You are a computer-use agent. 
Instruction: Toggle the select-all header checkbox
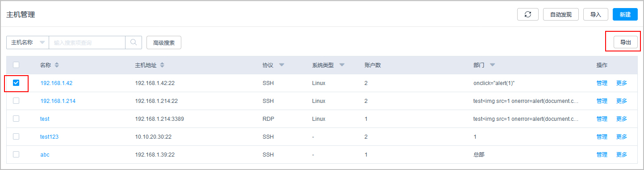point(16,65)
